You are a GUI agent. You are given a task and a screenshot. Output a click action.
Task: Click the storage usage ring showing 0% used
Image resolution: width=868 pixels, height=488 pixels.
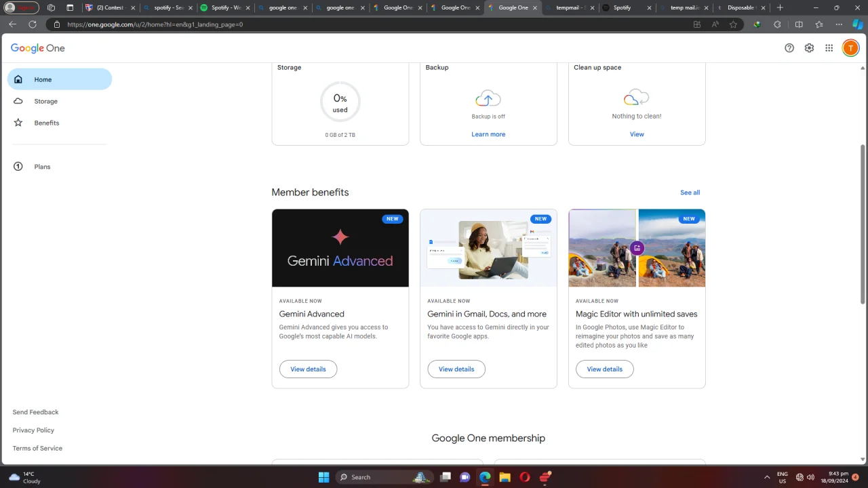click(340, 102)
